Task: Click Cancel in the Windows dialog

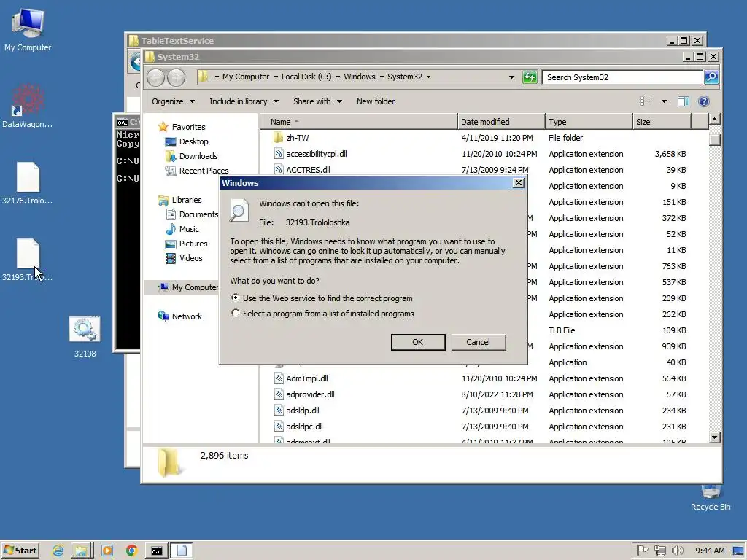Action: (x=479, y=342)
